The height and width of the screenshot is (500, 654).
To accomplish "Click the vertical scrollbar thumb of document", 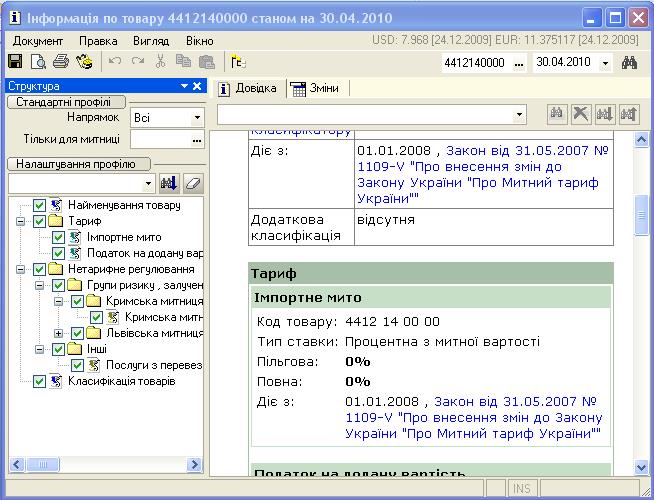I will (641, 215).
